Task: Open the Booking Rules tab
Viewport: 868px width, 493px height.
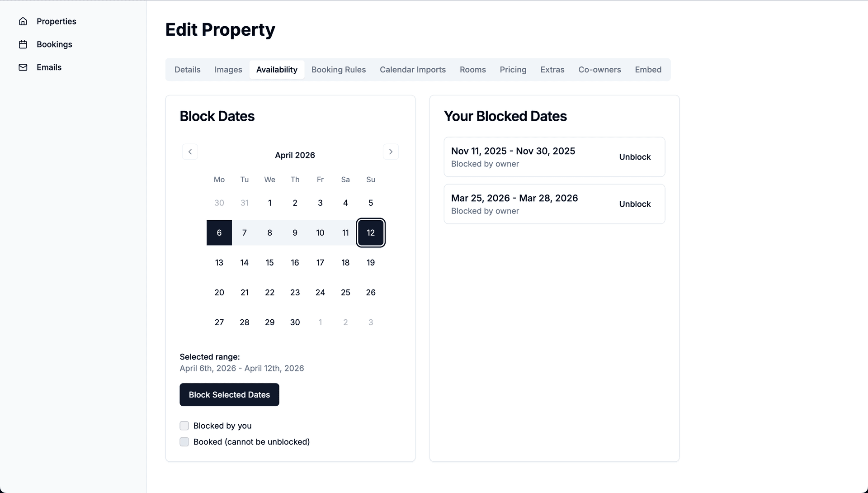Action: [x=338, y=70]
